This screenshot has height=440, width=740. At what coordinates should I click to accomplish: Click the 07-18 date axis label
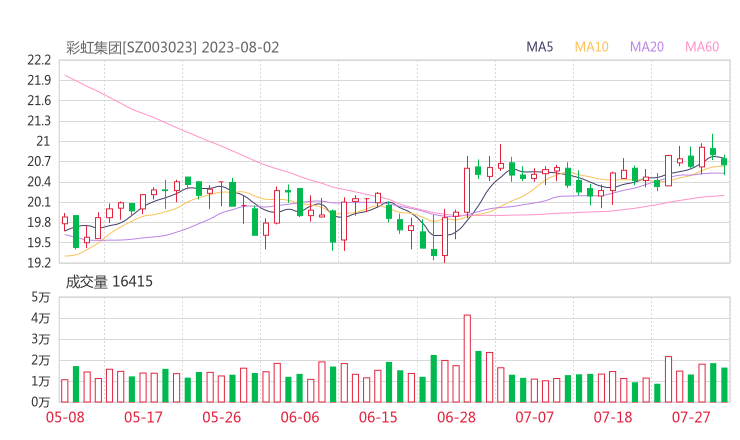point(613,417)
